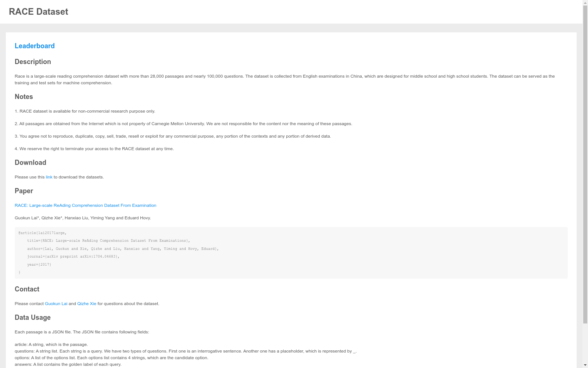Click the scrollbar up arrow
The width and height of the screenshot is (588, 368).
point(585,3)
